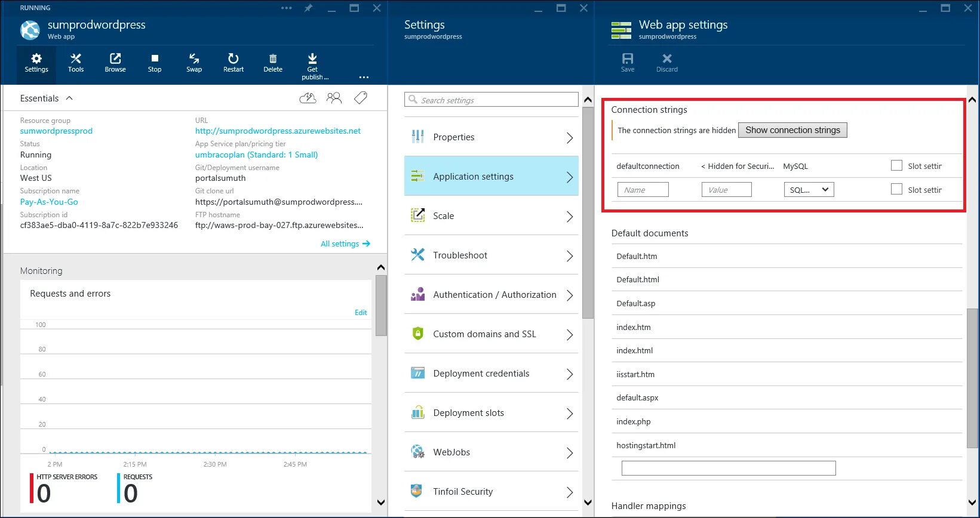980x518 pixels.
Task: Select the iisstart.htm document row
Action: pos(787,374)
